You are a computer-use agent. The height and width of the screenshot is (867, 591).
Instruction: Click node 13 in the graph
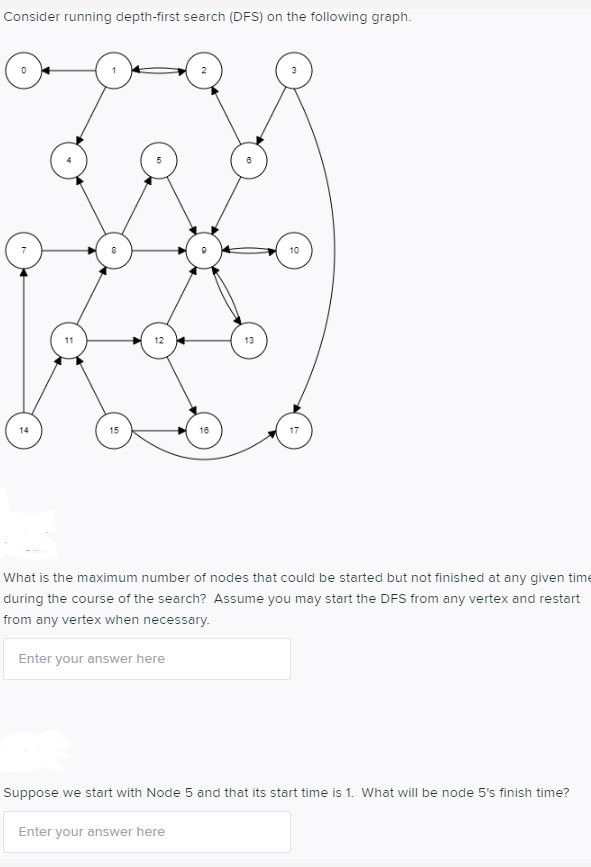click(249, 341)
